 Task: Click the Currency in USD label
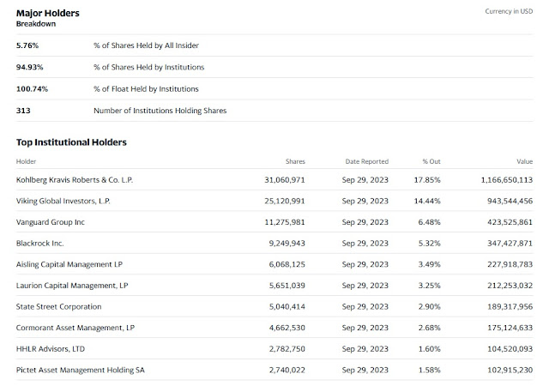(509, 11)
